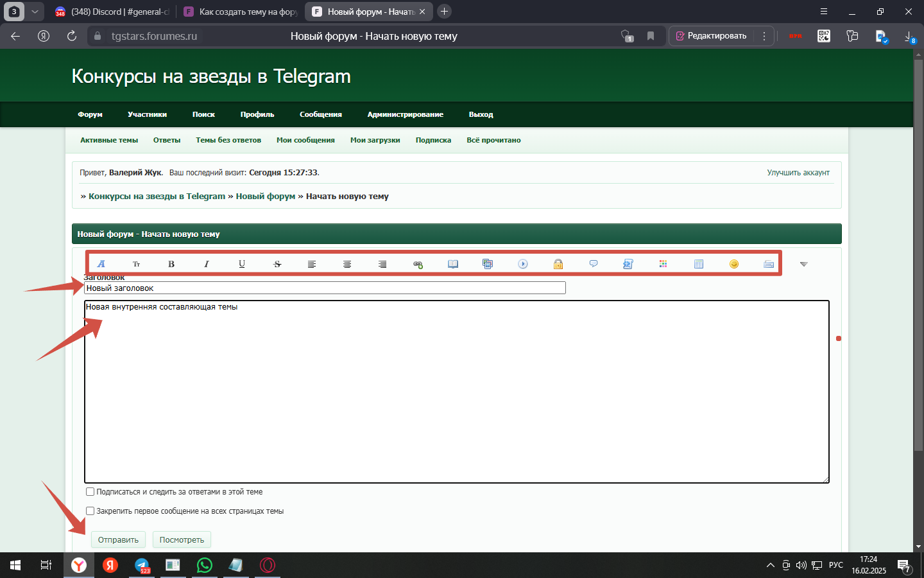
Task: Open the Поиск menu item
Action: tap(203, 114)
